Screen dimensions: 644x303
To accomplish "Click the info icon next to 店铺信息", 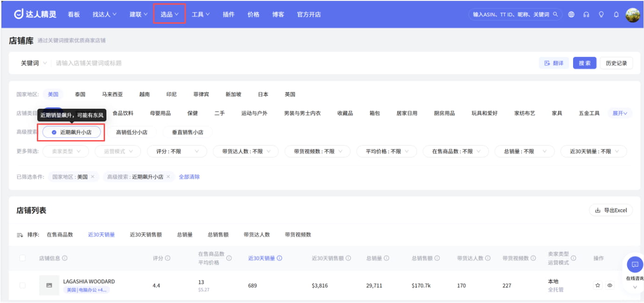I will (x=65, y=258).
